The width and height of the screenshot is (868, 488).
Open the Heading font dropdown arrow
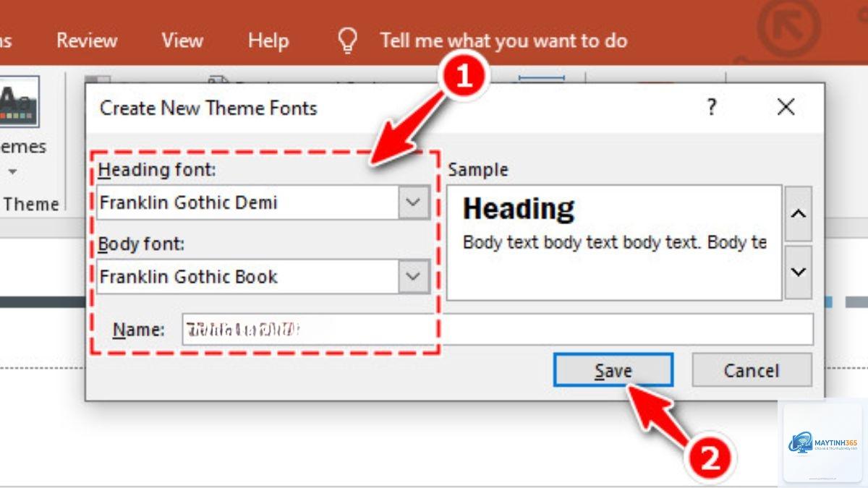coord(414,202)
